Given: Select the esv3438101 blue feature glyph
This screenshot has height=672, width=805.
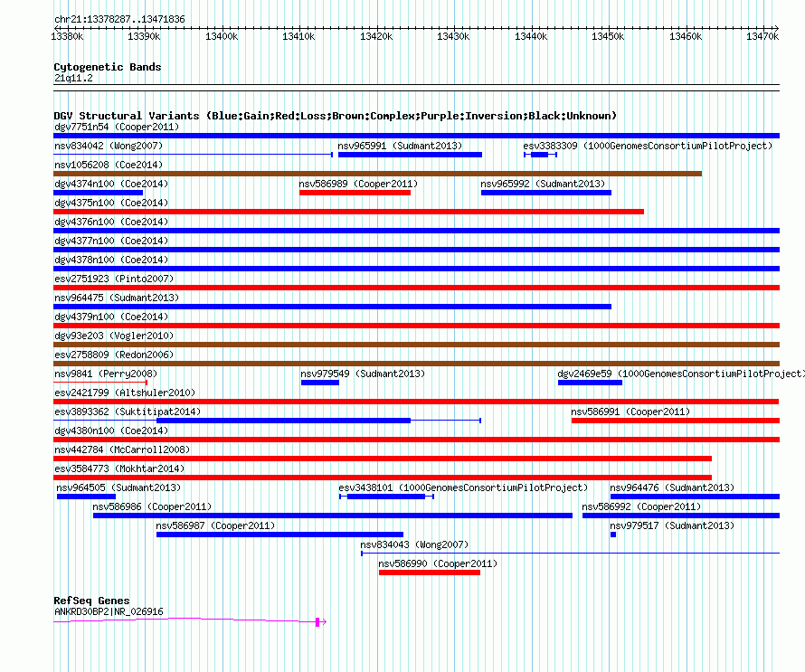Looking at the screenshot, I should (386, 497).
